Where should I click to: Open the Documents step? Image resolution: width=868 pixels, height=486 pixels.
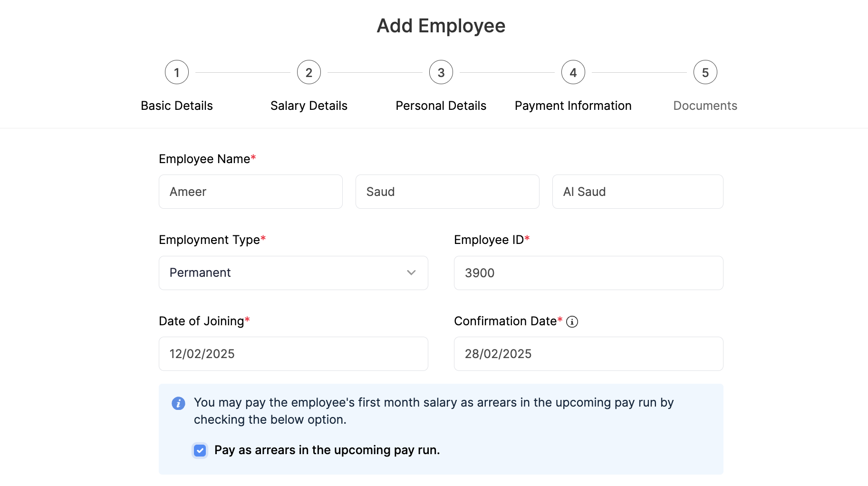(x=705, y=106)
